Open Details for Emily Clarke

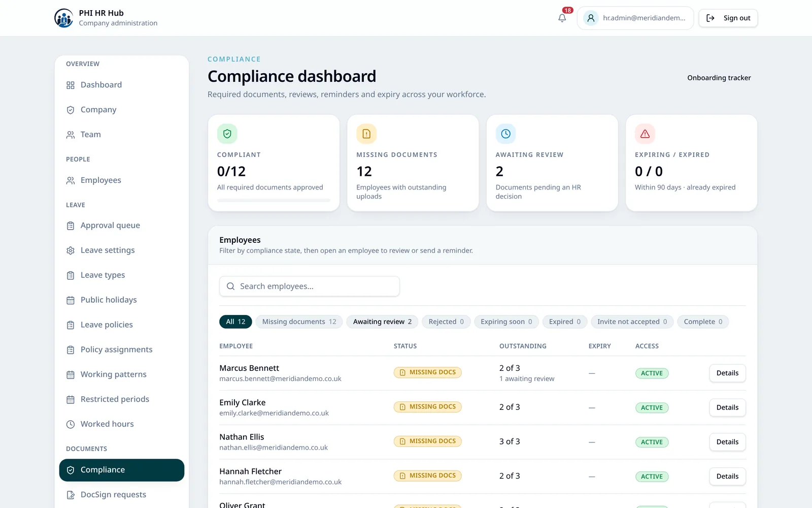click(727, 408)
